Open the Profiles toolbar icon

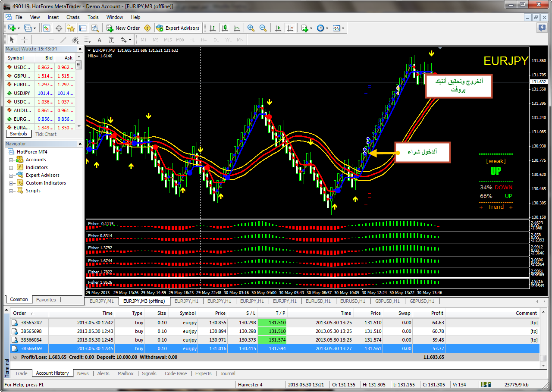[x=28, y=28]
